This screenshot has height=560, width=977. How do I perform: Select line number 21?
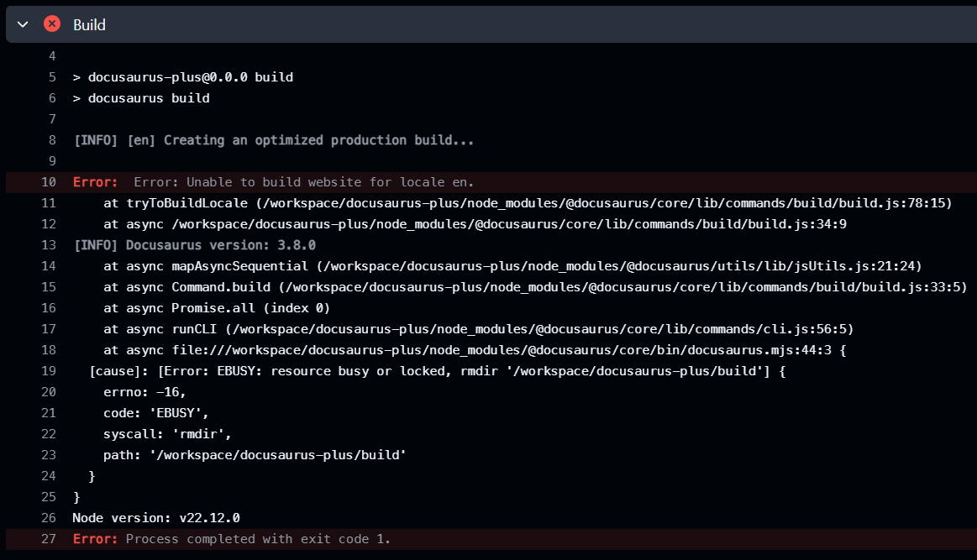[x=49, y=413]
